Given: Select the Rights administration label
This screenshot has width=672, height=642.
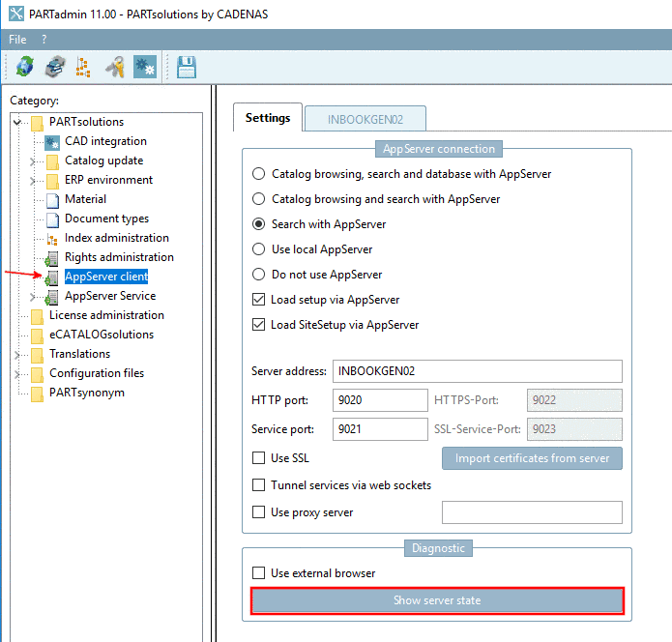Looking at the screenshot, I should pos(119,257).
